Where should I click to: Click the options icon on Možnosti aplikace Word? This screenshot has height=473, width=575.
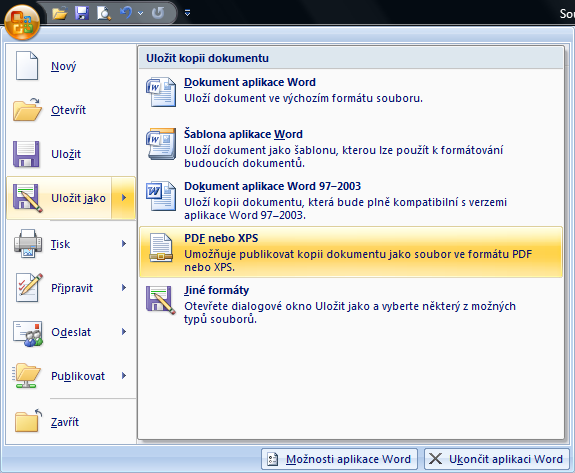pos(272,459)
